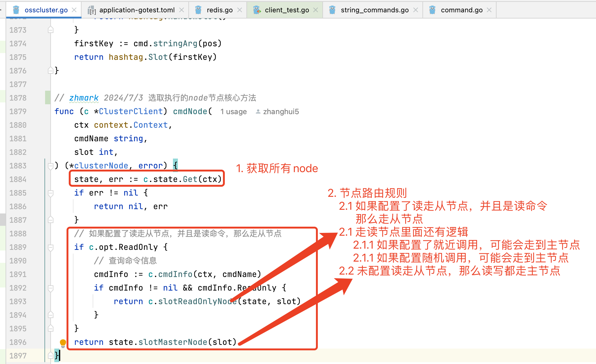Close the command.go tab
The height and width of the screenshot is (364, 596).
[x=489, y=10]
